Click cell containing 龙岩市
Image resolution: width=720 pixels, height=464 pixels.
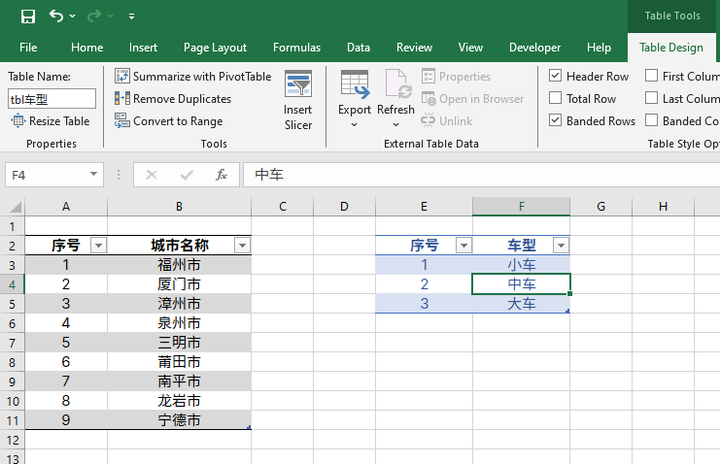coord(179,401)
